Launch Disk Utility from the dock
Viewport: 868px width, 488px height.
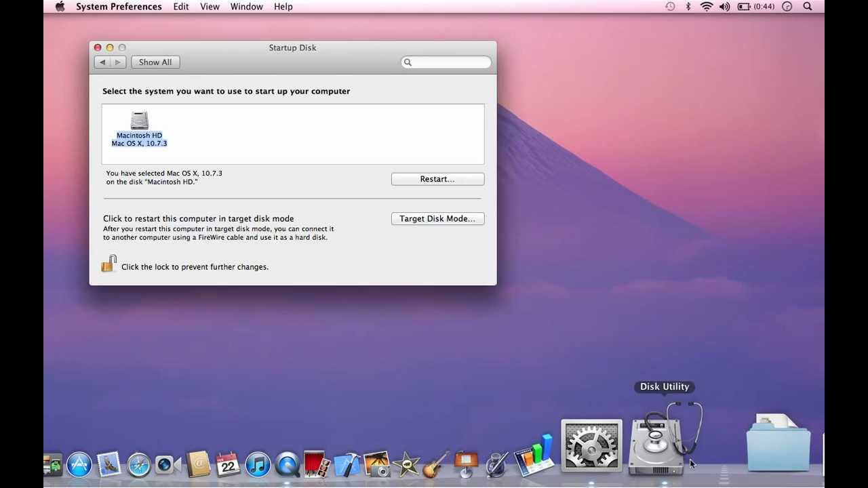[663, 441]
